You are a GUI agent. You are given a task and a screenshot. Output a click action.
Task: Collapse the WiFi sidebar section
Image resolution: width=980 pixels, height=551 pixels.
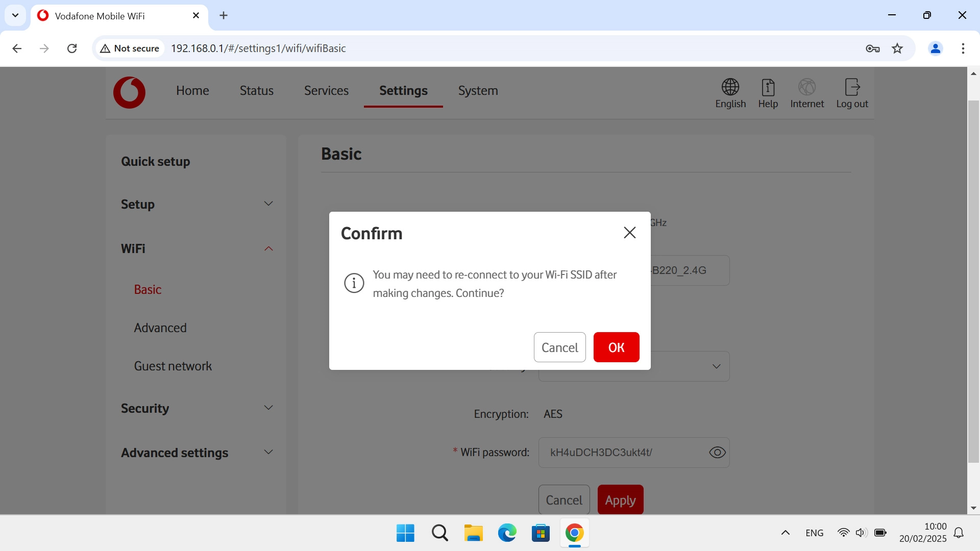pos(268,248)
